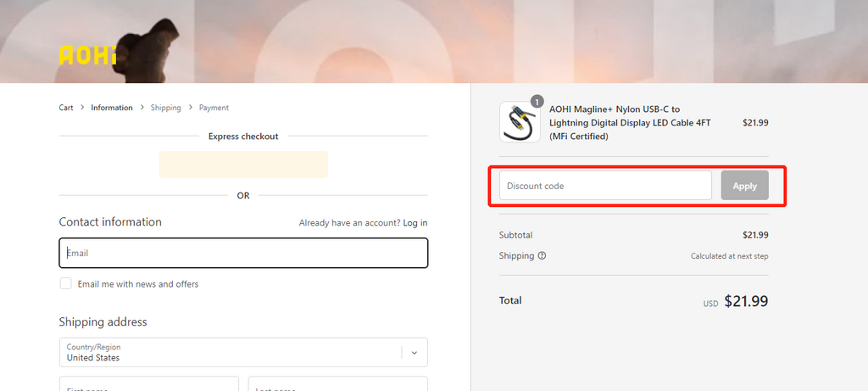The image size is (868, 391).
Task: Select the Shipping breadcrumb step
Action: [165, 108]
